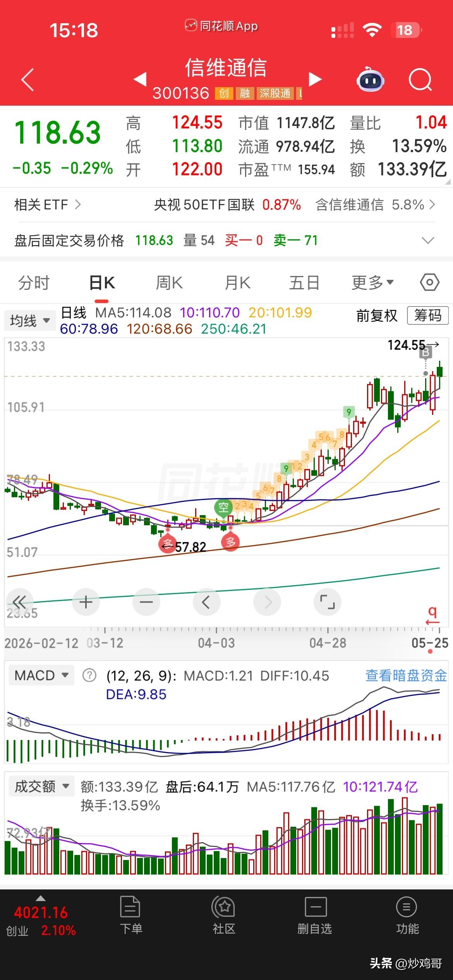Zoom in chart with plus button
The width and height of the screenshot is (453, 980).
point(86,602)
